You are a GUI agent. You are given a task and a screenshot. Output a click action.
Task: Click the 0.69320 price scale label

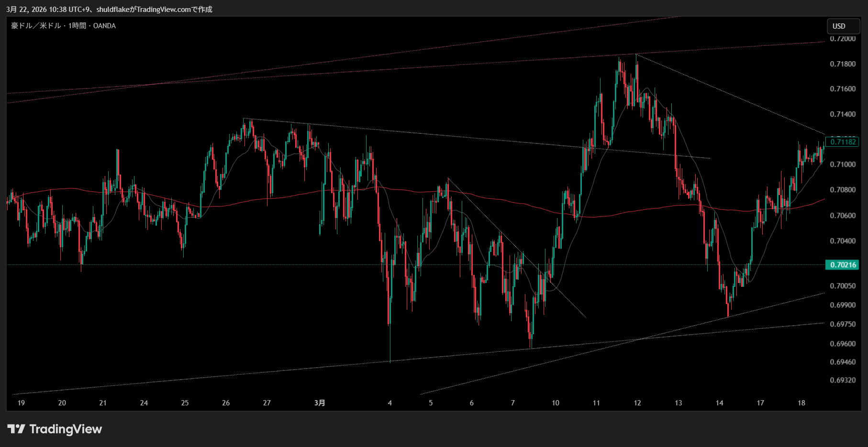[842, 381]
